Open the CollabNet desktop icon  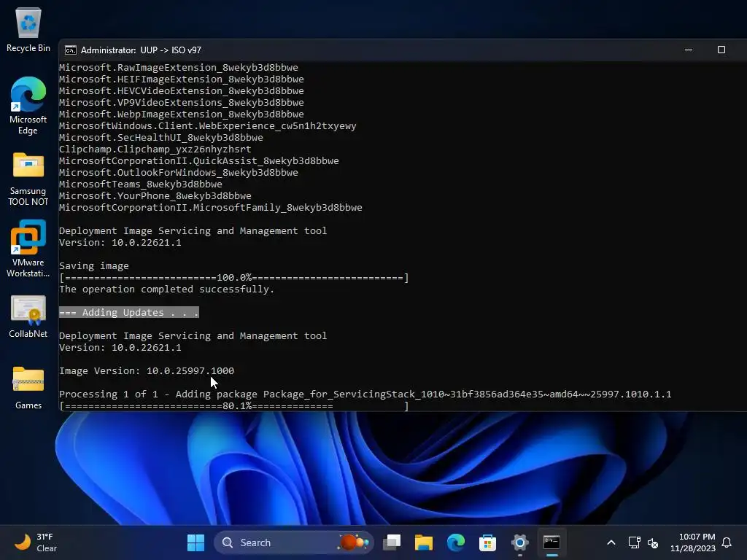[28, 316]
